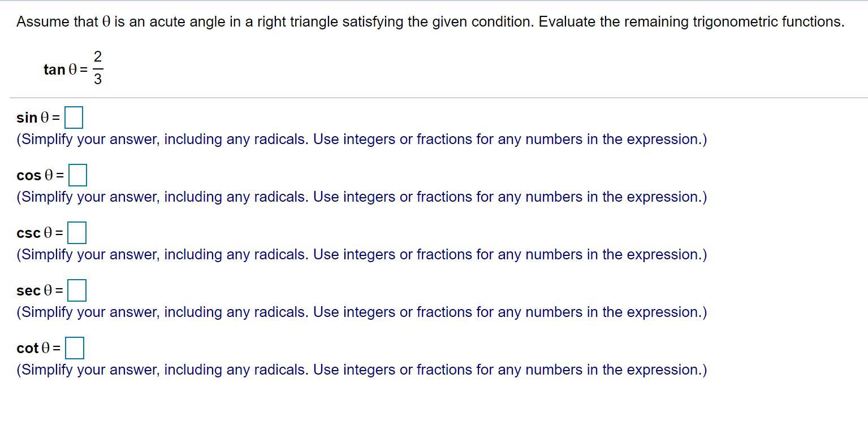Click the 'Assume that θ is an acute angle' sentence

pos(275,22)
